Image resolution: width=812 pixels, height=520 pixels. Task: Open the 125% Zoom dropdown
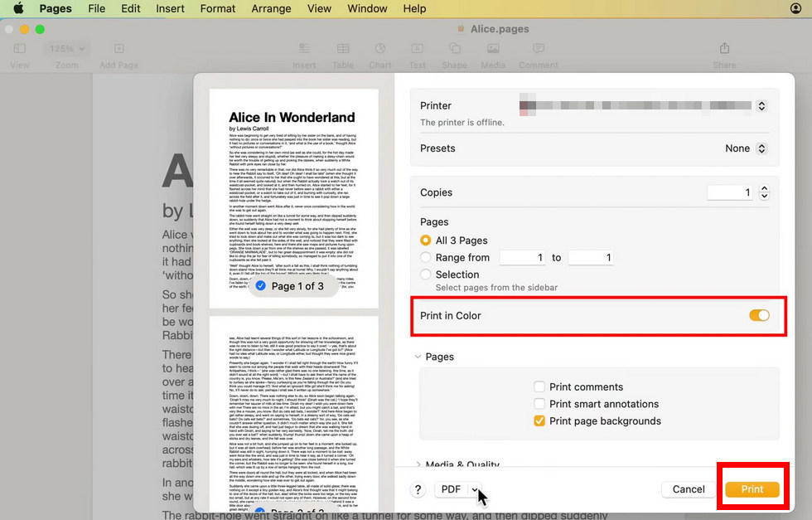coord(67,49)
